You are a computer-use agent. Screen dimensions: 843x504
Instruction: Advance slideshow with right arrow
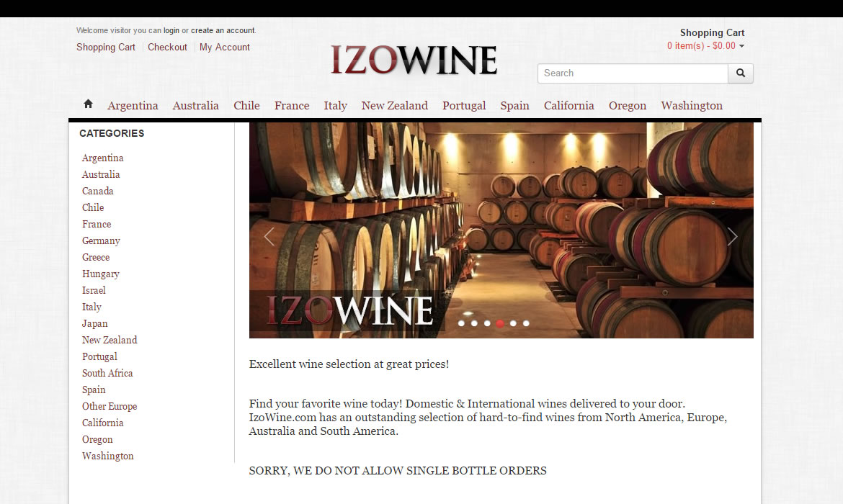point(732,236)
